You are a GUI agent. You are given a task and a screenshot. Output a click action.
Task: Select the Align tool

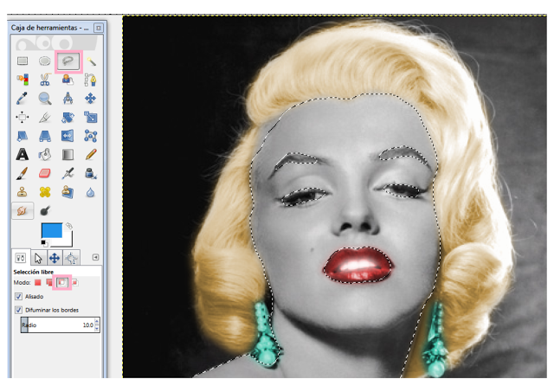[22, 117]
